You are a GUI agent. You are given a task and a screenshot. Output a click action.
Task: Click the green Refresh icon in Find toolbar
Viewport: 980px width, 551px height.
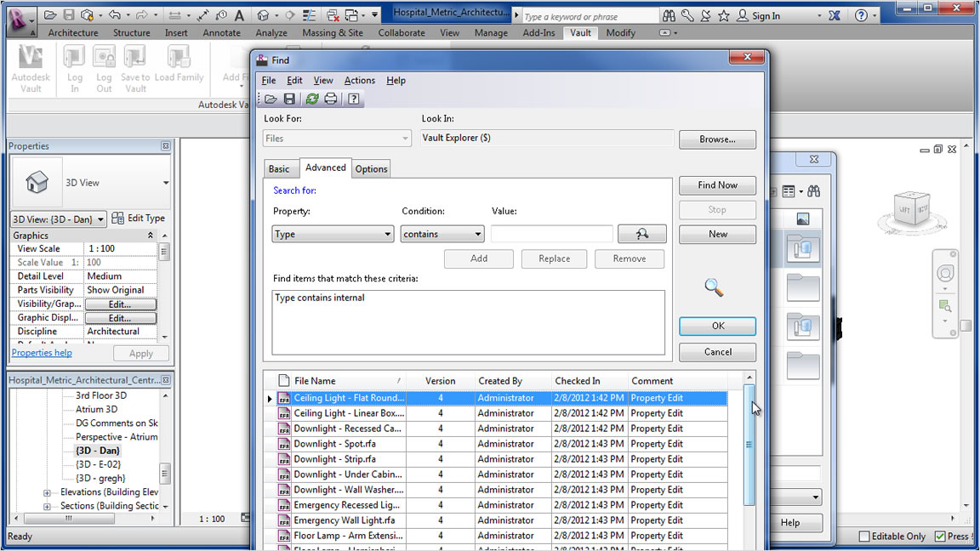click(312, 99)
